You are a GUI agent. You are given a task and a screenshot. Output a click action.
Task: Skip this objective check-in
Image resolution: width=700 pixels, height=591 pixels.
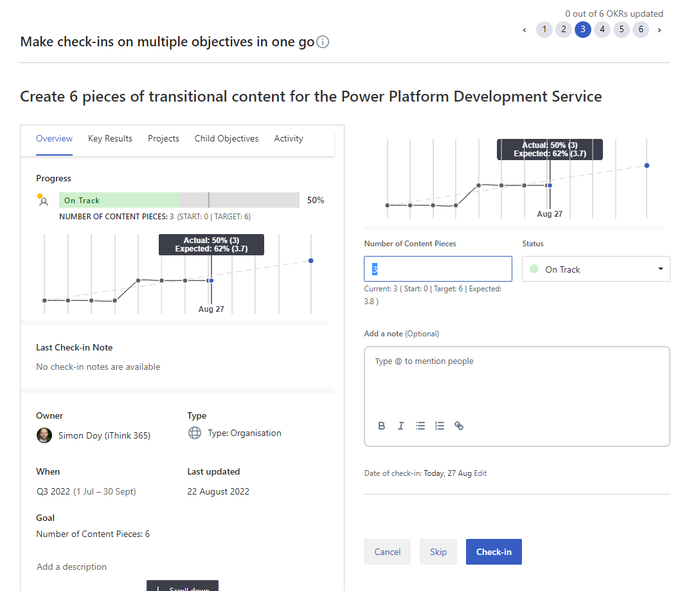(x=438, y=552)
